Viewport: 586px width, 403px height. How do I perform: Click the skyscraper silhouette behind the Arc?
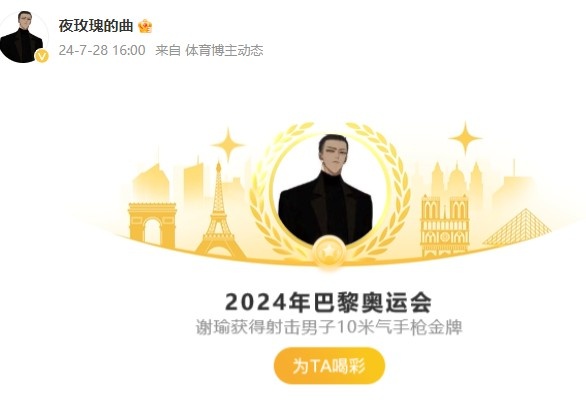tap(151, 183)
